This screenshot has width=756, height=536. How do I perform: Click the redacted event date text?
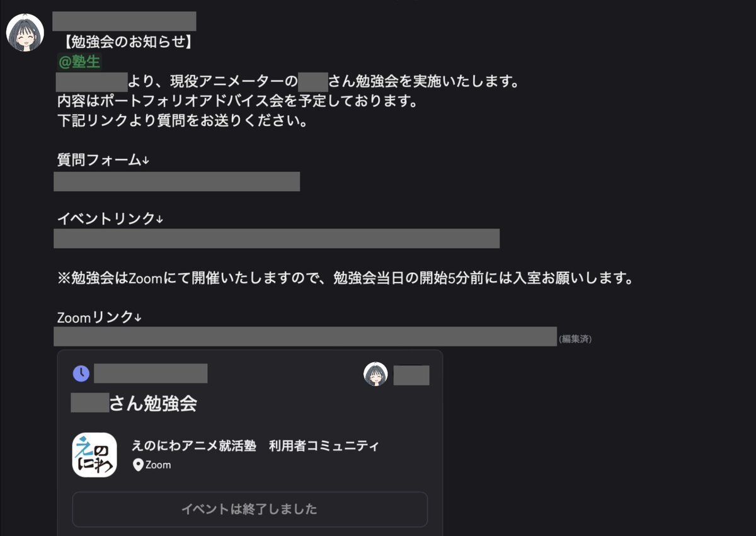[x=151, y=373]
